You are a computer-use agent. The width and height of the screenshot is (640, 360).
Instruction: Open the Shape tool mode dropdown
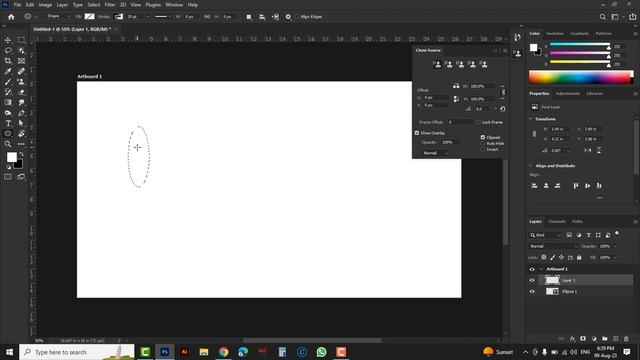click(58, 17)
